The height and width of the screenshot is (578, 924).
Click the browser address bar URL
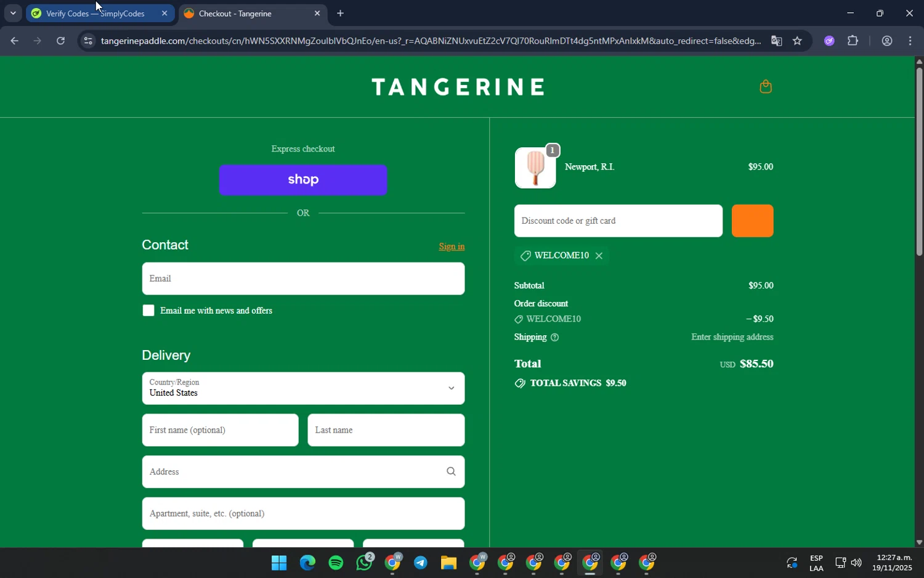431,41
